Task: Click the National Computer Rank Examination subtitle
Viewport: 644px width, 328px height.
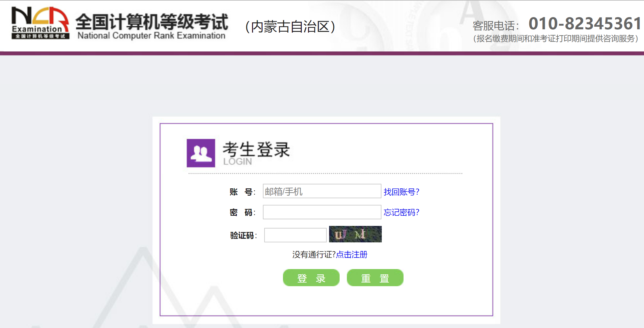Action: coord(151,36)
